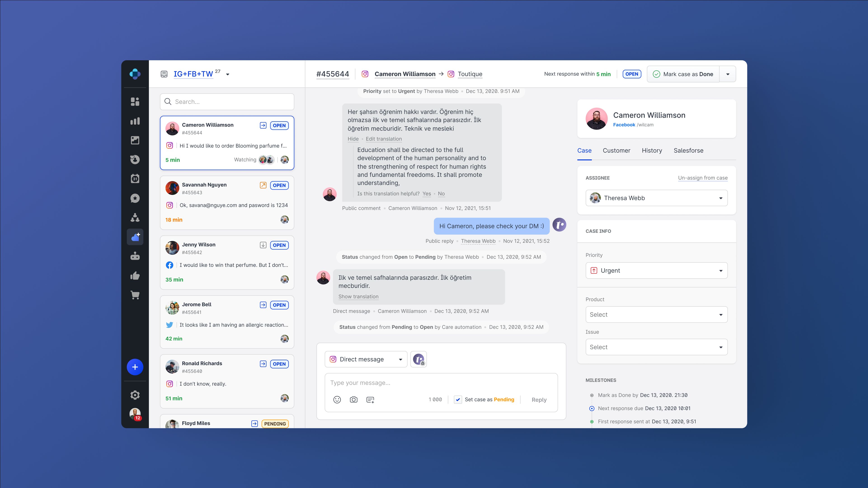Click down-arrow icon on Jenny Wilson card
The image size is (868, 488).
tap(263, 245)
